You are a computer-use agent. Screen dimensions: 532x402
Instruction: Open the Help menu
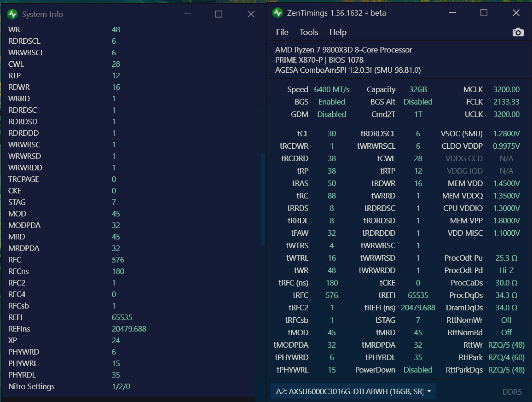click(x=338, y=32)
